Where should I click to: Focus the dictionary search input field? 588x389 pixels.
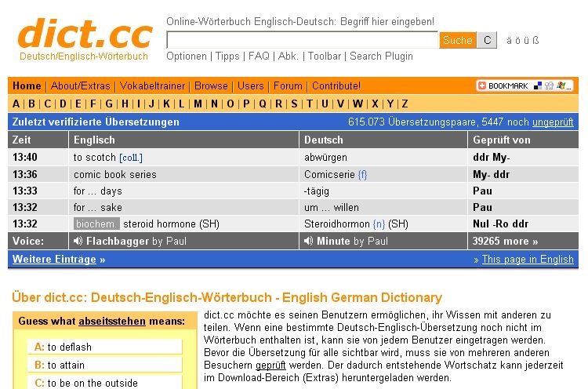click(303, 40)
